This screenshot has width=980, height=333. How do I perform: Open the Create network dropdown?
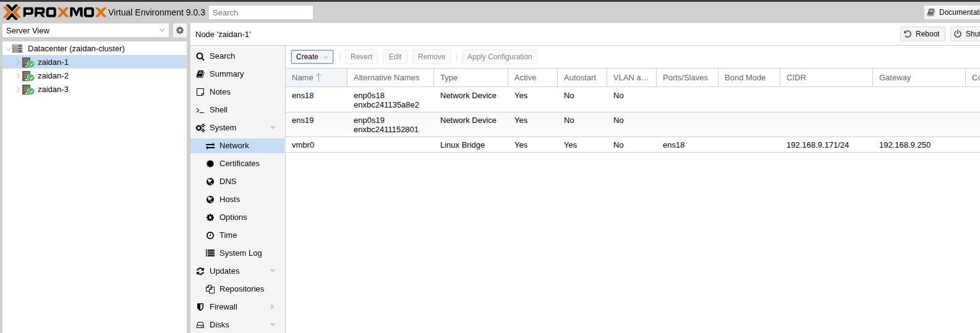312,57
